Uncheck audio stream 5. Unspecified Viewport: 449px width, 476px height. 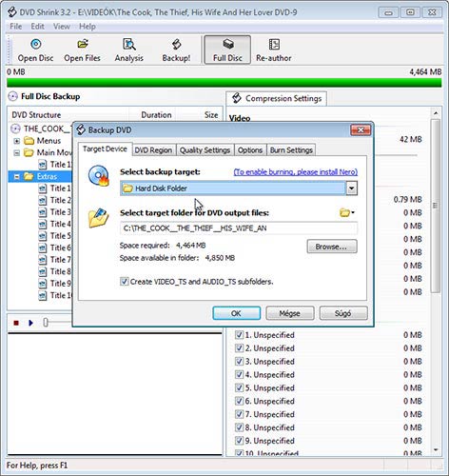239,387
